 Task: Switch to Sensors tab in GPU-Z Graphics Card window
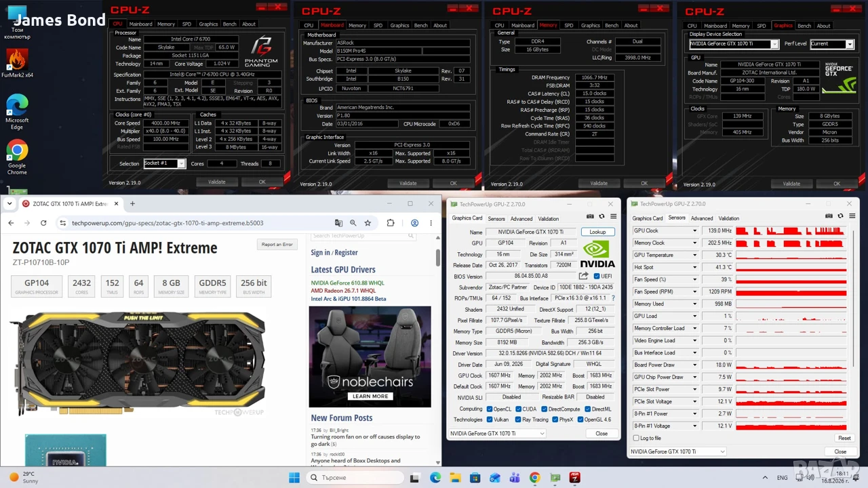pos(496,219)
